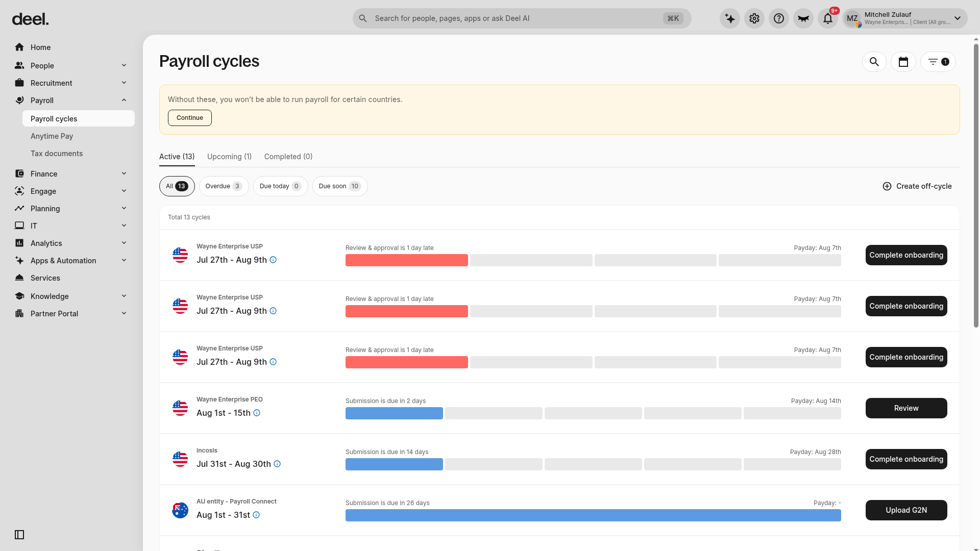Click the Apps & Automation sparkle icon
980x551 pixels.
click(x=19, y=260)
